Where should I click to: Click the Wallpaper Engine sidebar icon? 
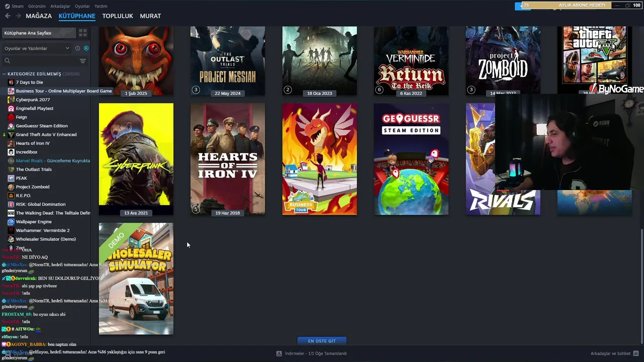pos(11,222)
